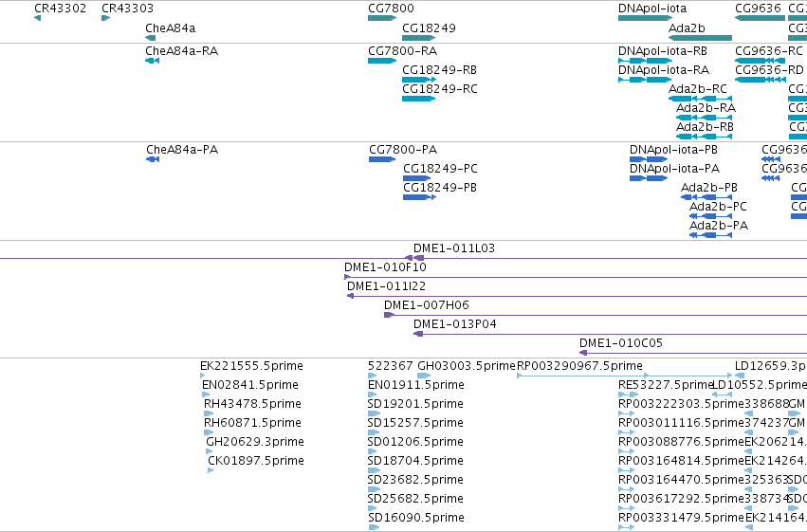The image size is (807, 532).
Task: Click the CG7800 gene bar
Action: (x=382, y=18)
